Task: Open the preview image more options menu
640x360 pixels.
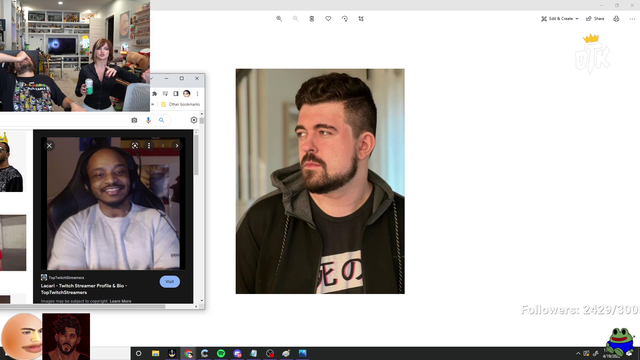Action: (149, 146)
